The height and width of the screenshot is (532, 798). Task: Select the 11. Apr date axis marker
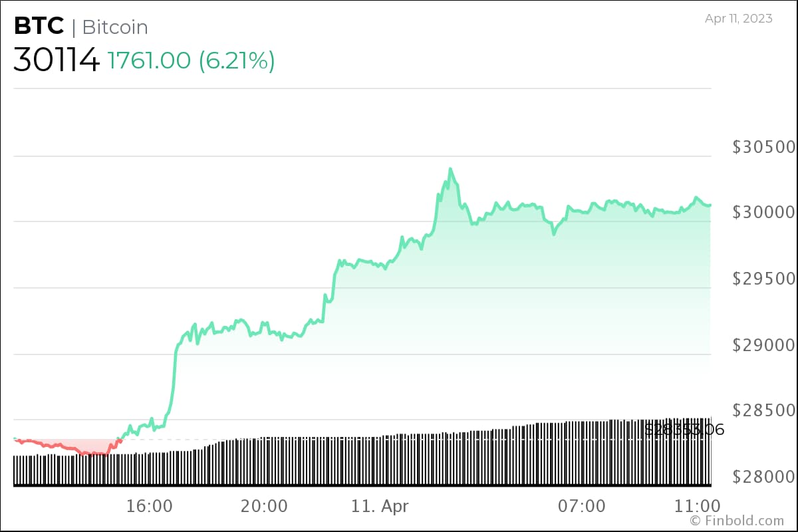pos(380,506)
